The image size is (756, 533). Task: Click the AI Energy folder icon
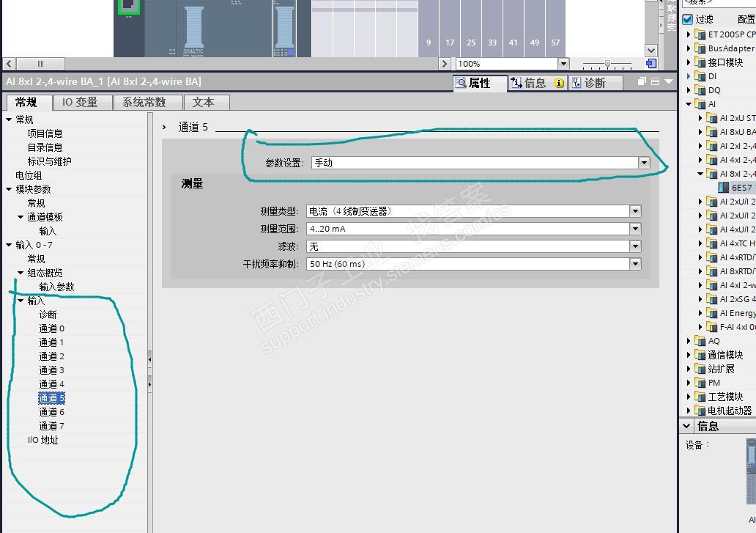tap(711, 313)
